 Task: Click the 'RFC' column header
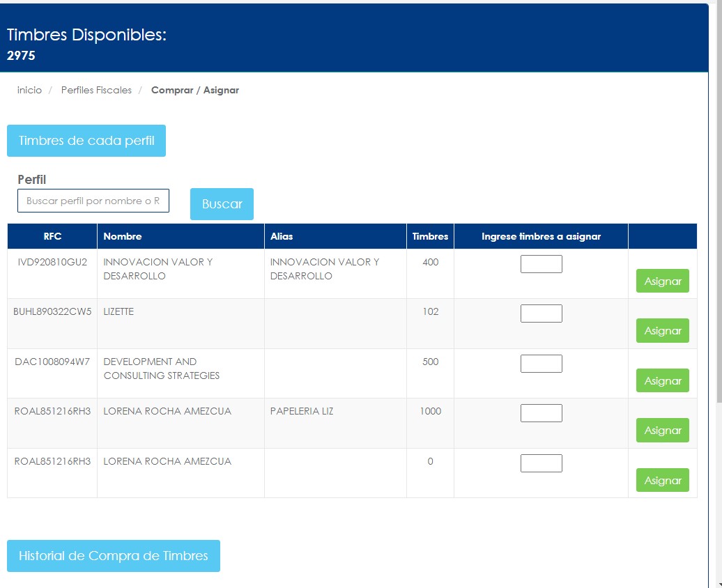(x=52, y=236)
